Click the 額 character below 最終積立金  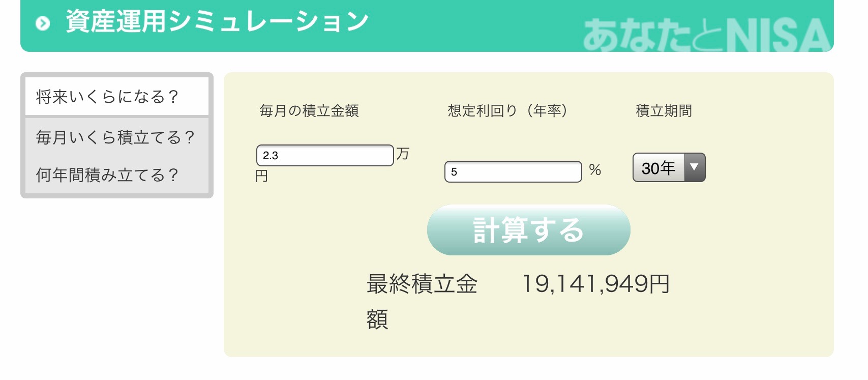(x=377, y=319)
